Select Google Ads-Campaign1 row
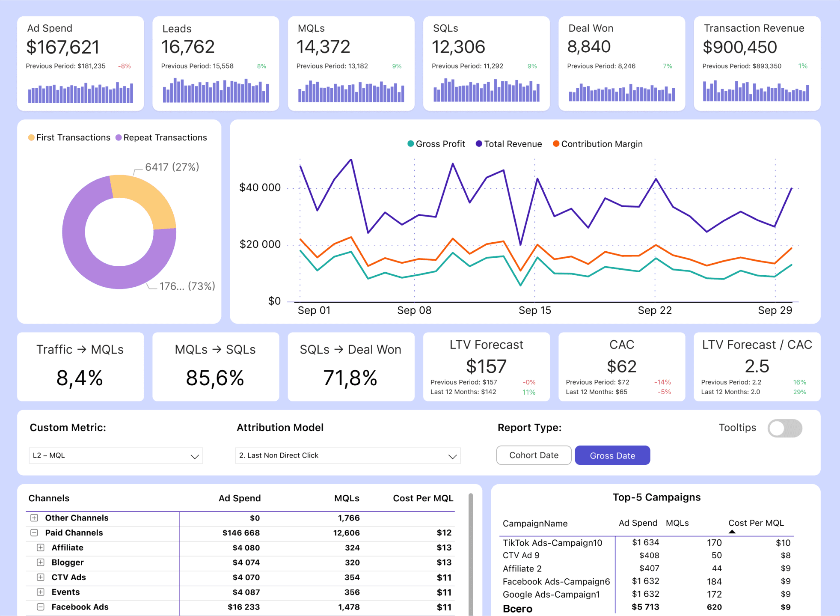Image resolution: width=840 pixels, height=616 pixels. click(x=646, y=594)
